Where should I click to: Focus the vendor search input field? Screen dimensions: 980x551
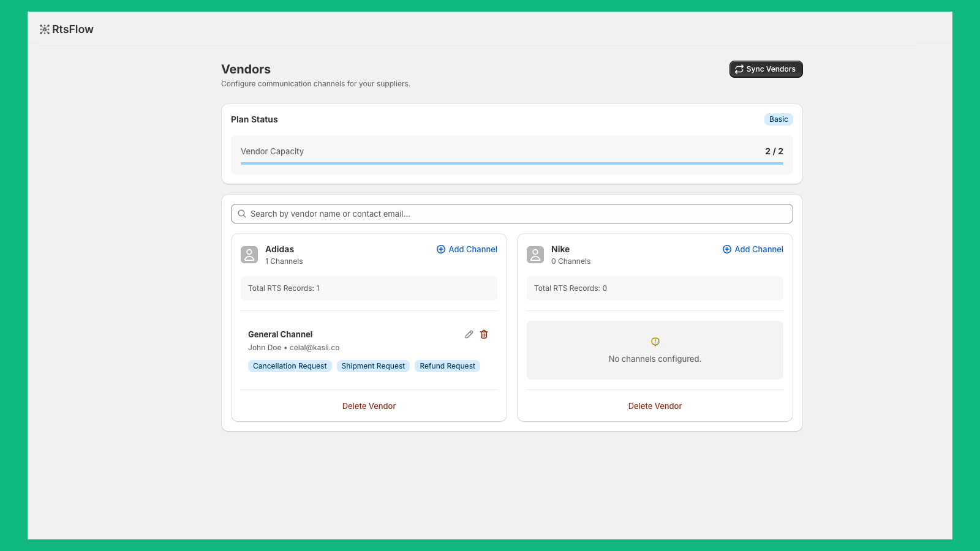[514, 214]
